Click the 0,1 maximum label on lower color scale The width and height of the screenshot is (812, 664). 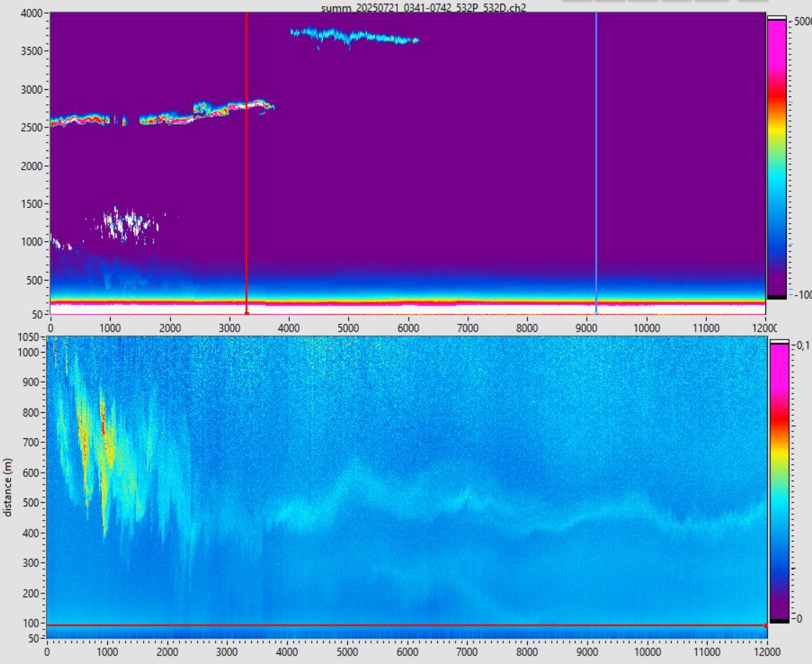click(x=800, y=345)
